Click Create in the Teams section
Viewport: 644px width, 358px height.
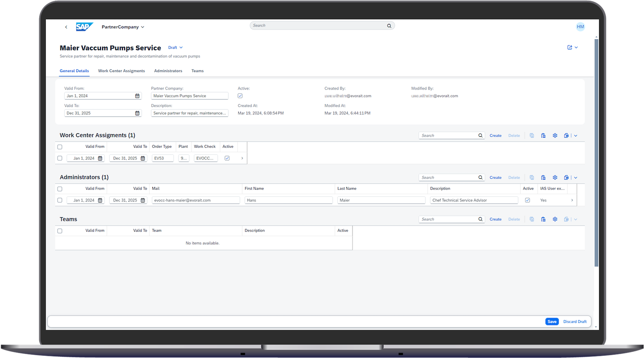(495, 219)
